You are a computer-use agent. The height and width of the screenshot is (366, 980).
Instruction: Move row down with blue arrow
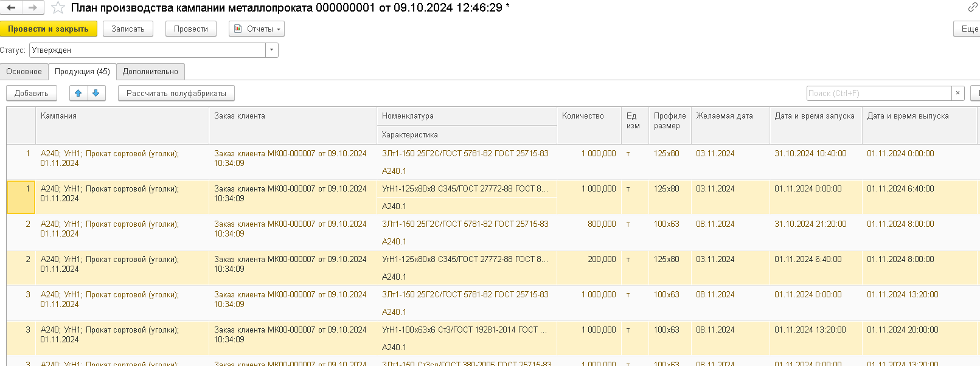[96, 93]
